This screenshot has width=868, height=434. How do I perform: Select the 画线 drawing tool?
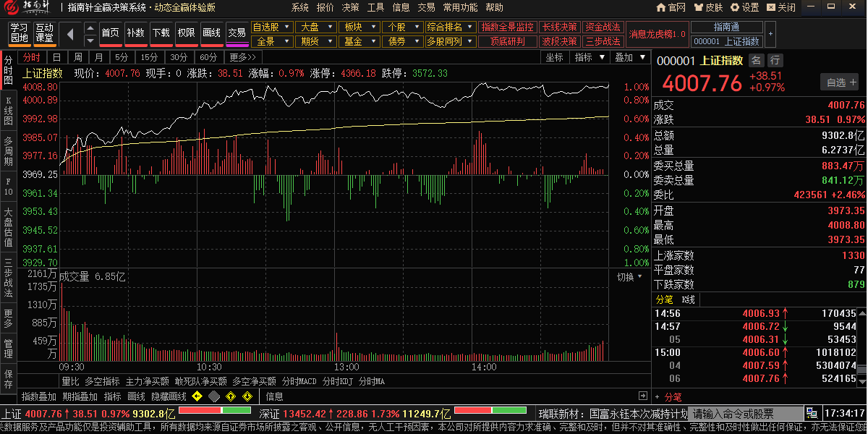(211, 33)
